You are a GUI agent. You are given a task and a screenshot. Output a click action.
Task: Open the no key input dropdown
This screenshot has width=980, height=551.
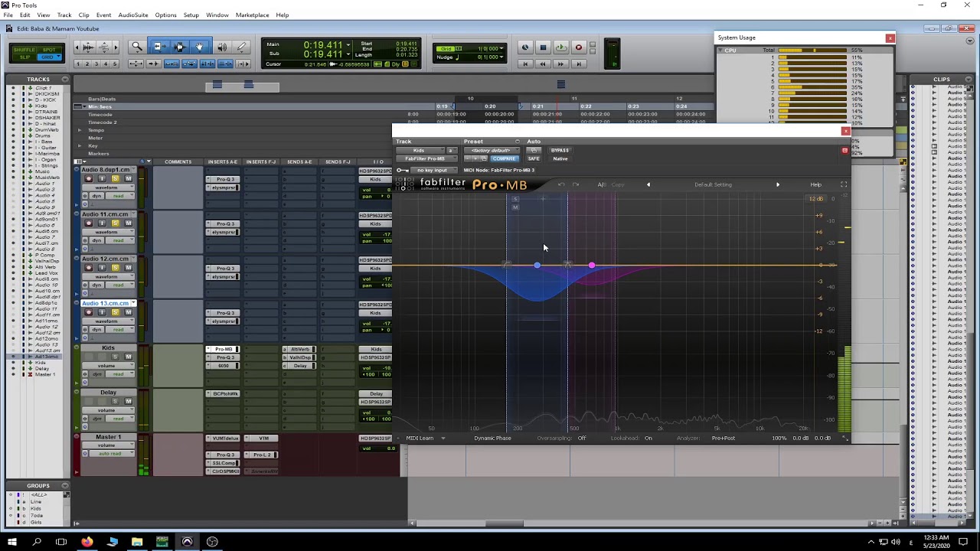(433, 170)
